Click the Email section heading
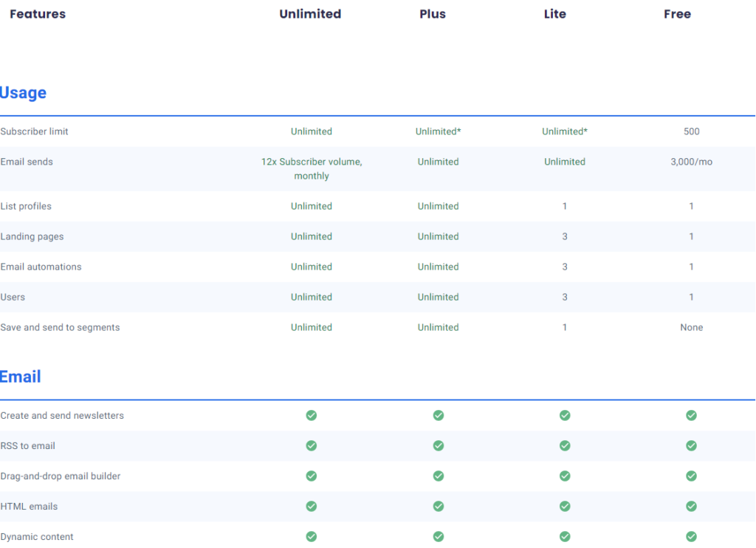 20,376
